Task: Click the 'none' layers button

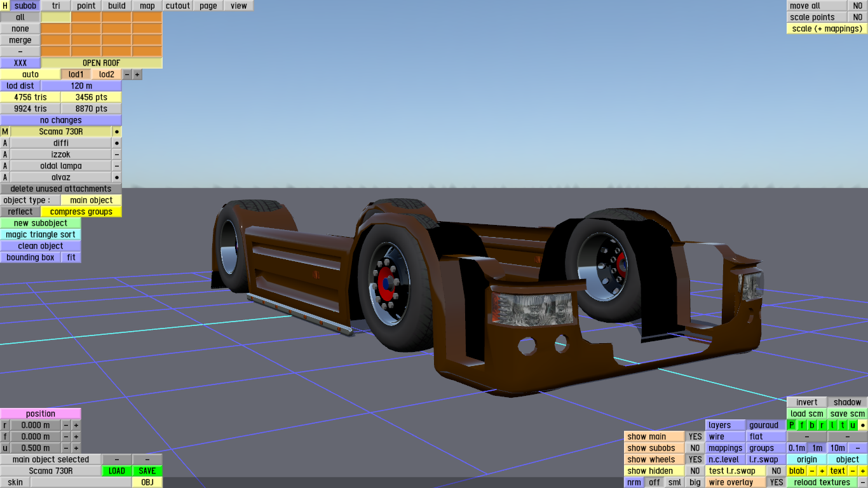Action: coord(20,29)
